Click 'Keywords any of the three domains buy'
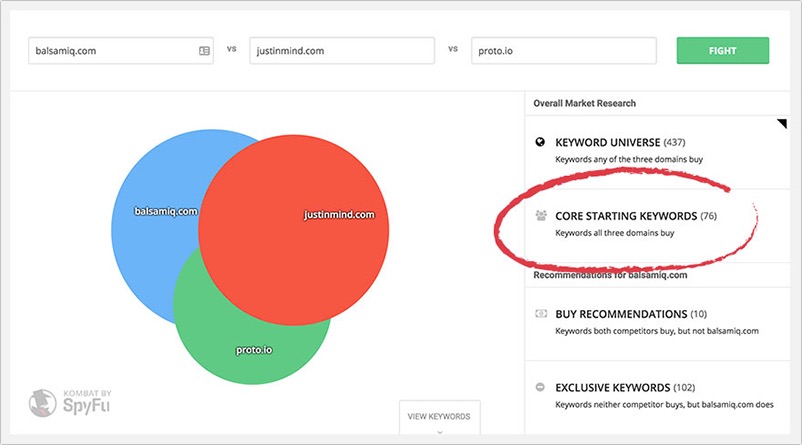The height and width of the screenshot is (445, 802). pos(629,159)
